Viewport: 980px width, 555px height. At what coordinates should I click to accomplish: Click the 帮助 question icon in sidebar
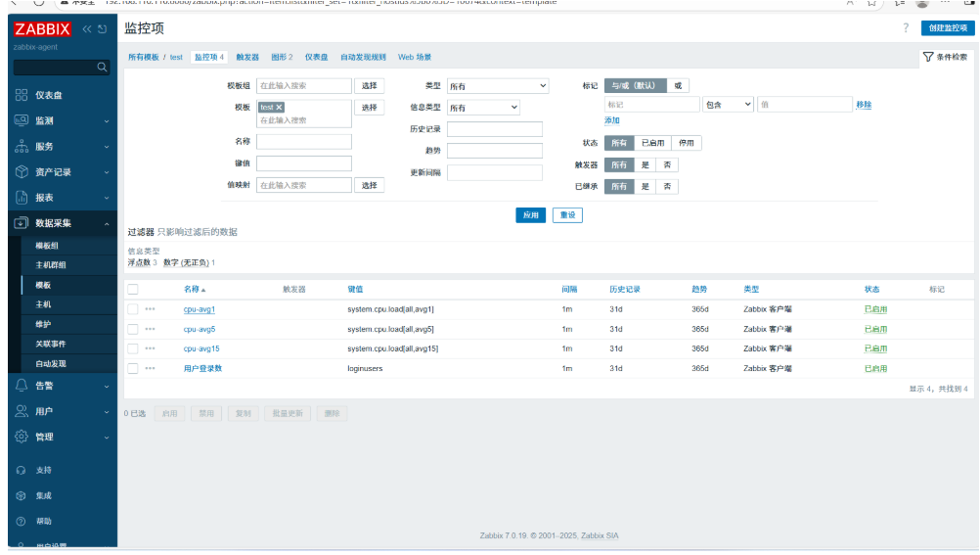point(22,521)
